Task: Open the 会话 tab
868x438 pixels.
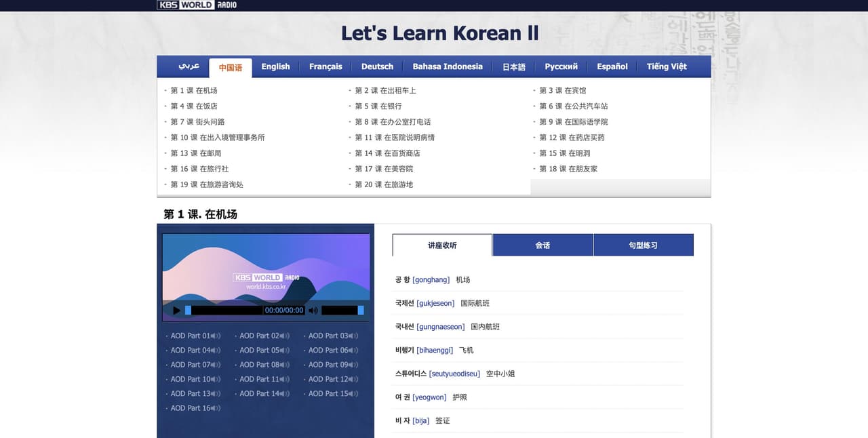Action: (x=542, y=245)
